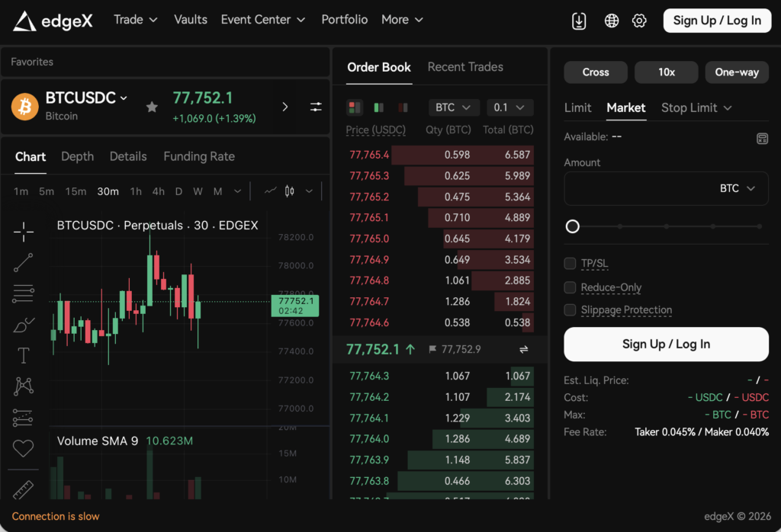Click the order book swap arrows icon
The width and height of the screenshot is (781, 532).
pos(523,350)
